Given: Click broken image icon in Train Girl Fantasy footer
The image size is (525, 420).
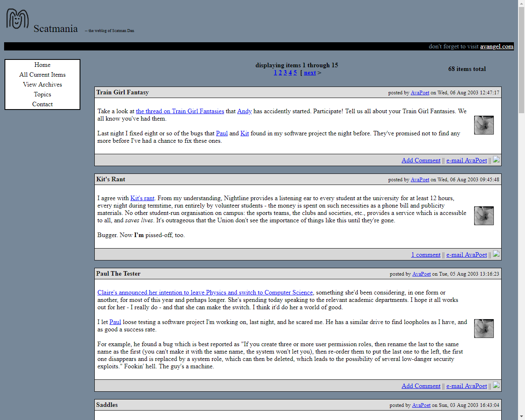Looking at the screenshot, I should (x=496, y=160).
